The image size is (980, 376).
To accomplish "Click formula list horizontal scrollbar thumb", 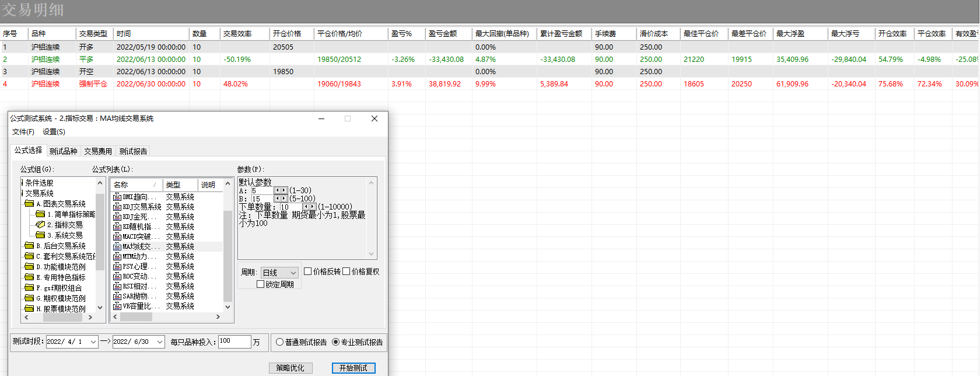I will point(136,317).
